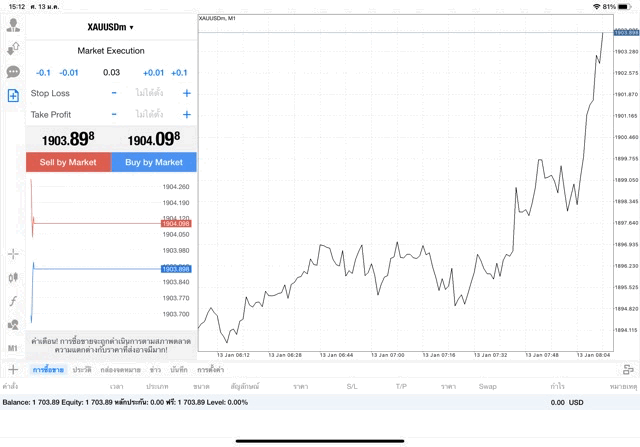Switch to the ประวัติ (History) tab
This screenshot has height=447, width=640.
pos(82,370)
